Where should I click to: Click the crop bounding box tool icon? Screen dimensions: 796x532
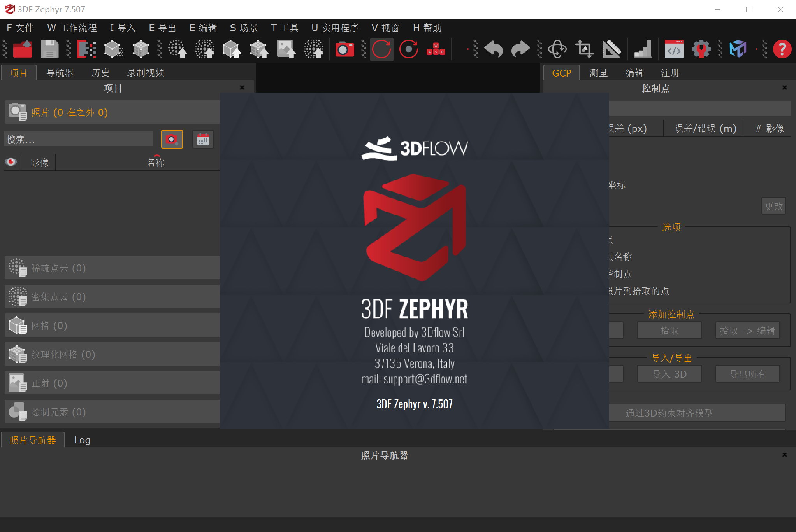[585, 49]
